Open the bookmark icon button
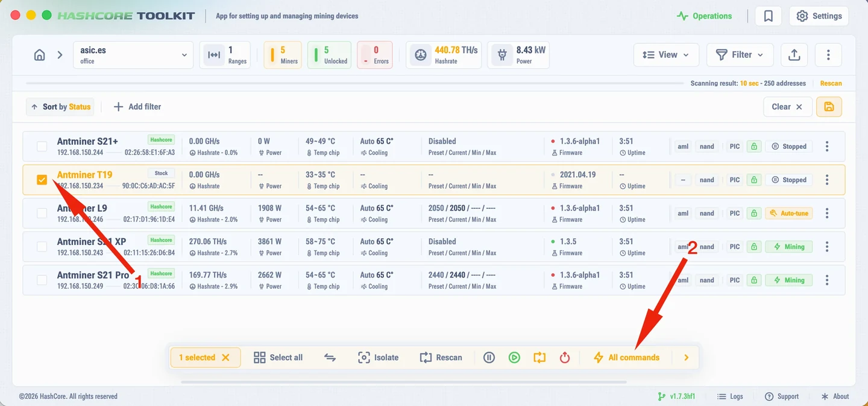This screenshot has width=868, height=406. pyautogui.click(x=769, y=16)
